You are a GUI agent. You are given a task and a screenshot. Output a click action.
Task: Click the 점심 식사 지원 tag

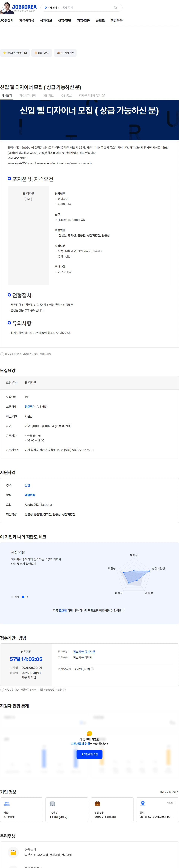(65, 53)
